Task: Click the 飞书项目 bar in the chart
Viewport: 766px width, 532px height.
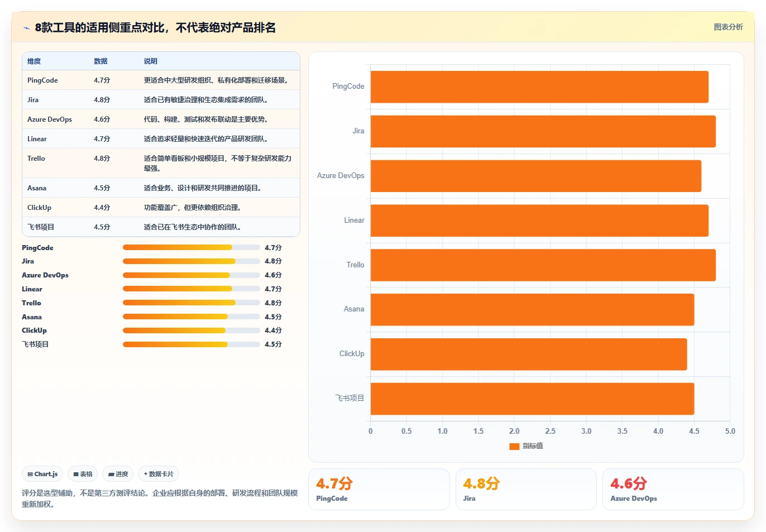Action: point(532,399)
